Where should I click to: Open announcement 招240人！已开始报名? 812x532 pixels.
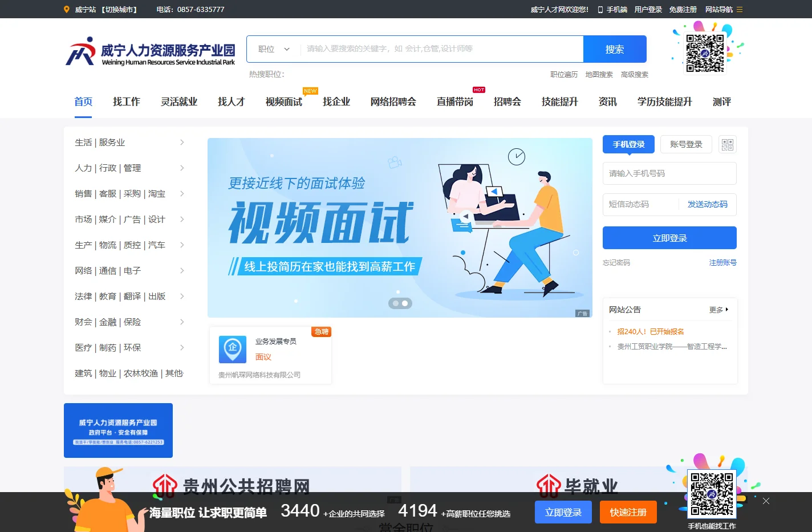651,331
